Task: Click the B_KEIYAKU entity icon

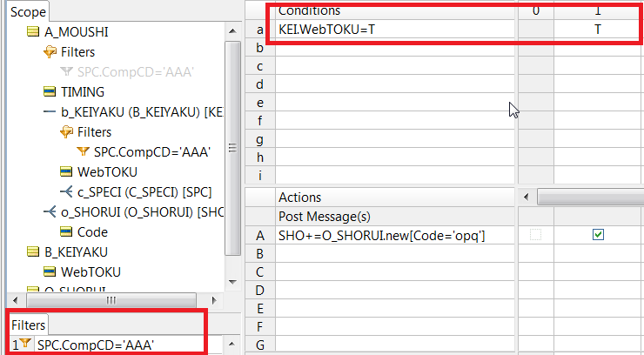Action: pyautogui.click(x=33, y=251)
